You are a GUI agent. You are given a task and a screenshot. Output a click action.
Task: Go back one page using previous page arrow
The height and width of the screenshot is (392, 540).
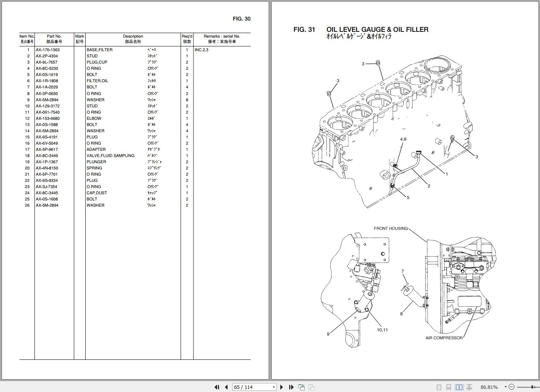226,387
